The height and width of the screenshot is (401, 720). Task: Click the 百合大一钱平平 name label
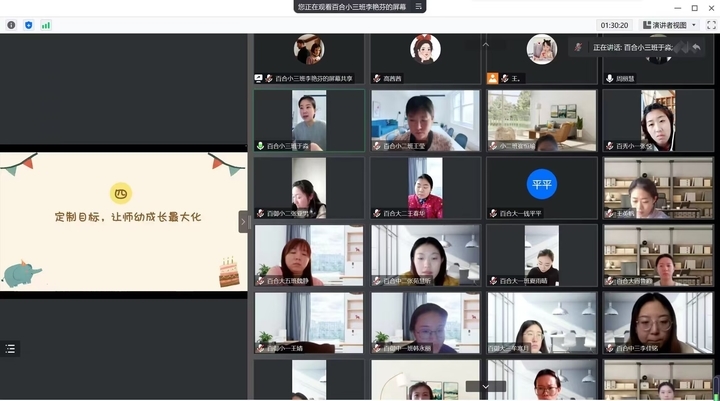click(520, 214)
